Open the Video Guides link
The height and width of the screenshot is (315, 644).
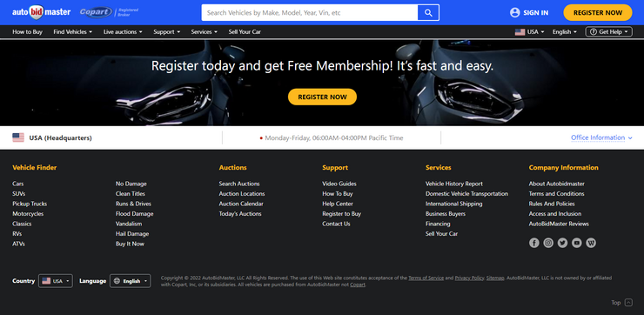point(339,184)
